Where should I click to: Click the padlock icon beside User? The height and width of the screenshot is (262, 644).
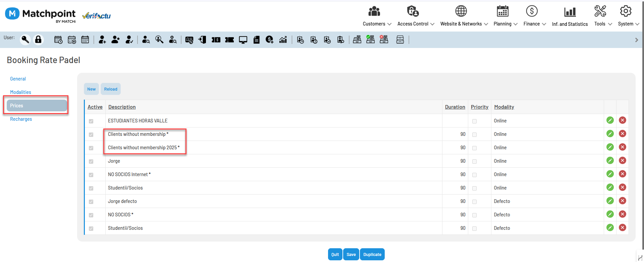39,40
